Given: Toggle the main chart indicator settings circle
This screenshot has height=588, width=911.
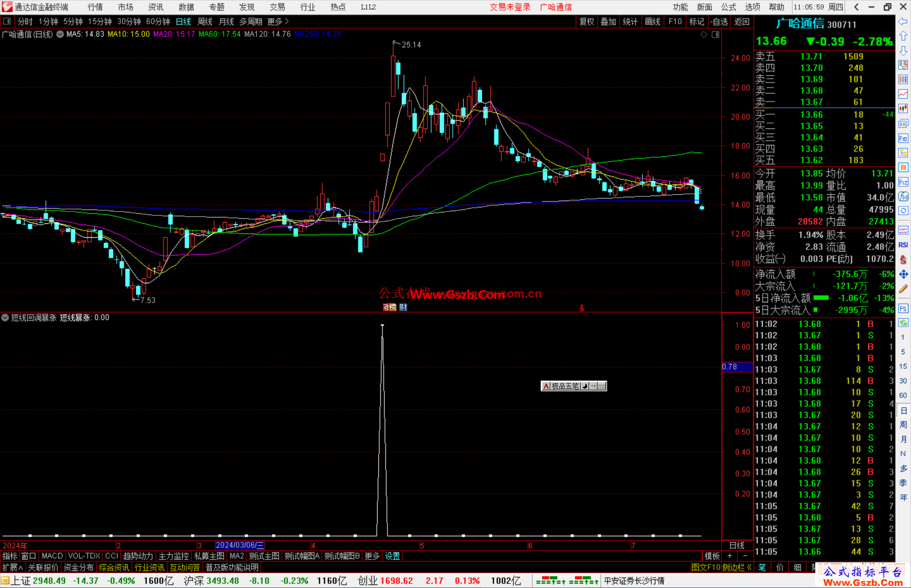Looking at the screenshot, I should (x=60, y=34).
